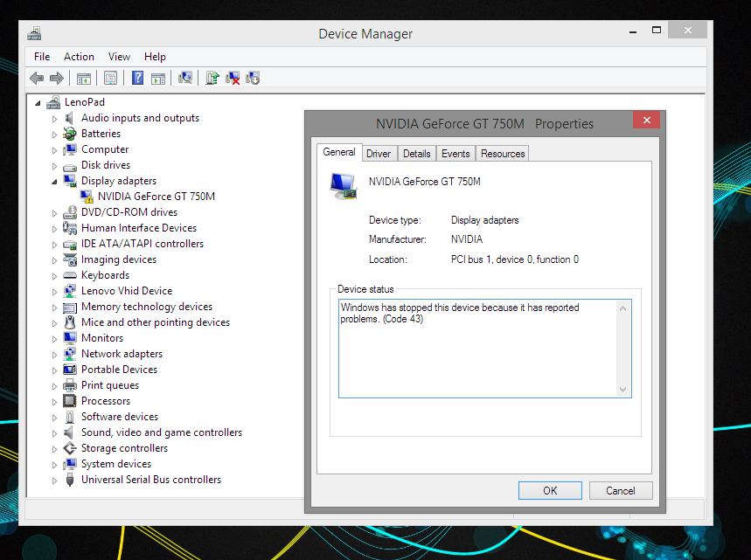This screenshot has width=751, height=560.
Task: Select the Human Interface Devices icon
Action: click(x=70, y=228)
